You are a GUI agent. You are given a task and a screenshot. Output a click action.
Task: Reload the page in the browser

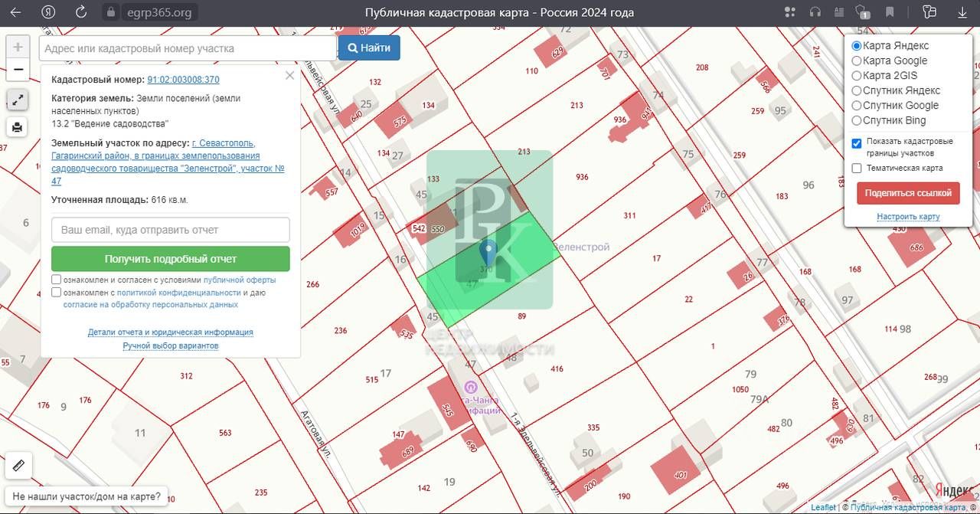coord(81,12)
